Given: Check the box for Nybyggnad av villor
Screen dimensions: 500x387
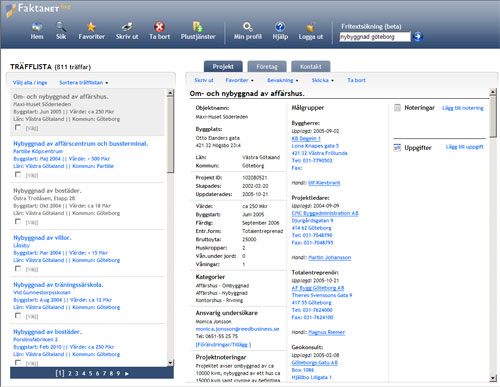Looking at the screenshot, I should click(18, 268).
